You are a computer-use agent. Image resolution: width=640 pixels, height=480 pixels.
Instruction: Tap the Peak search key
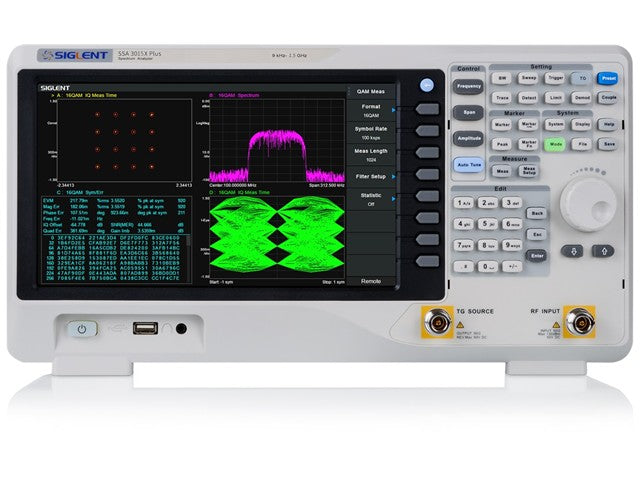tap(502, 144)
